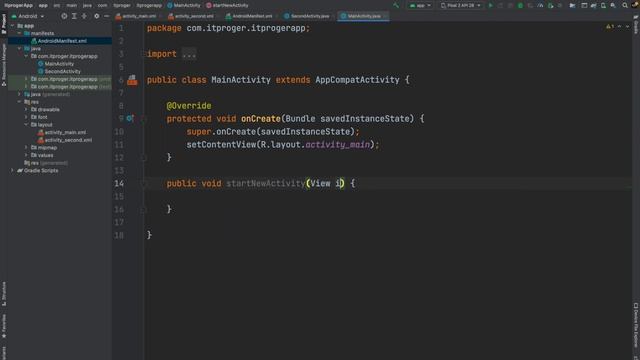Select res (generated) in project tree
640x360 pixels.
(49, 163)
